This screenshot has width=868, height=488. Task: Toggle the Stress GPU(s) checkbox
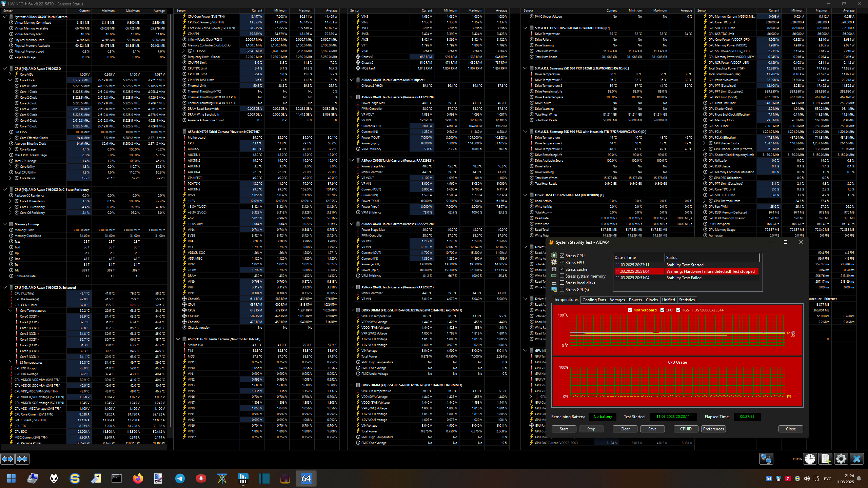point(562,289)
